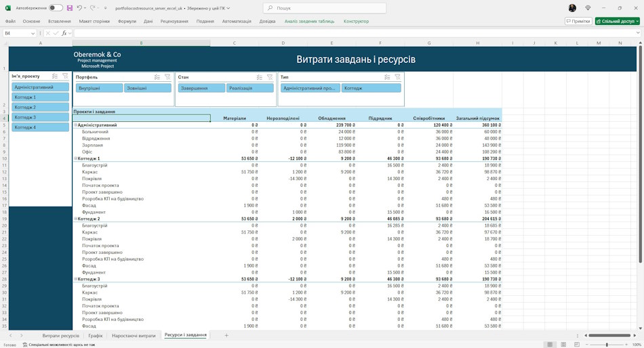Click the Insert Function fx icon
Viewport: 644px width, 348px height.
(64, 33)
